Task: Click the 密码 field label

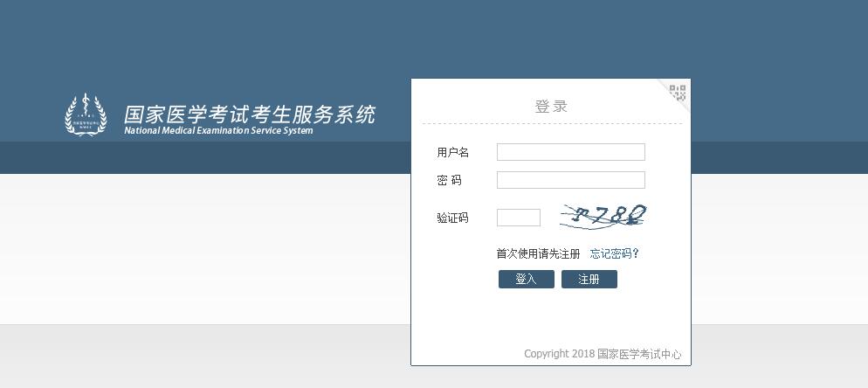Action: click(x=450, y=181)
